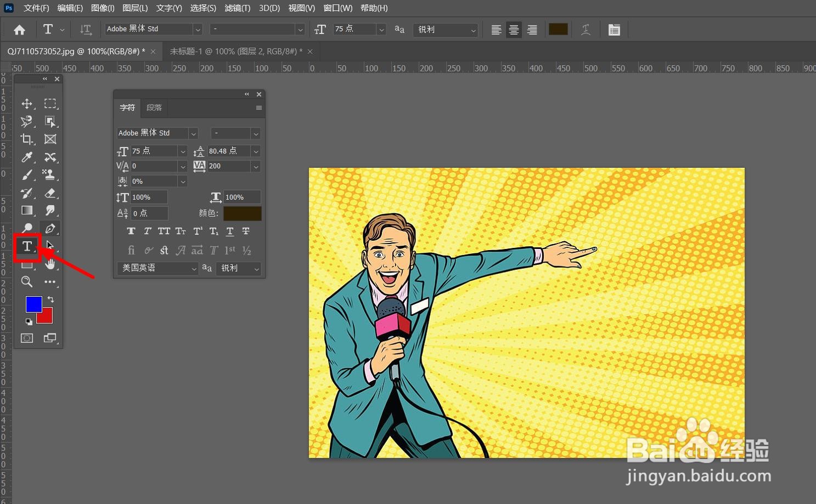The height and width of the screenshot is (504, 816).
Task: Toggle Faux Bold in Character panel
Action: (131, 231)
